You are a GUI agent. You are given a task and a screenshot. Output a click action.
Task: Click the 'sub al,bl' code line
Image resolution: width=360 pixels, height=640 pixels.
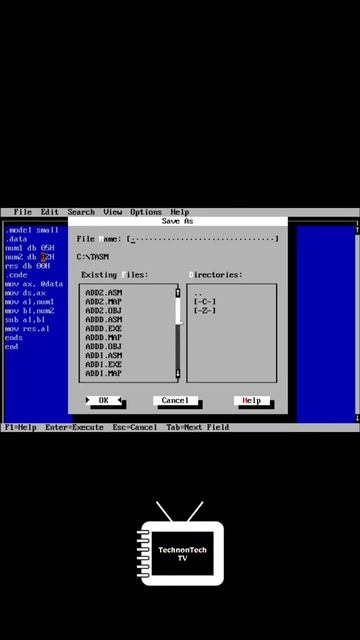pyautogui.click(x=25, y=320)
